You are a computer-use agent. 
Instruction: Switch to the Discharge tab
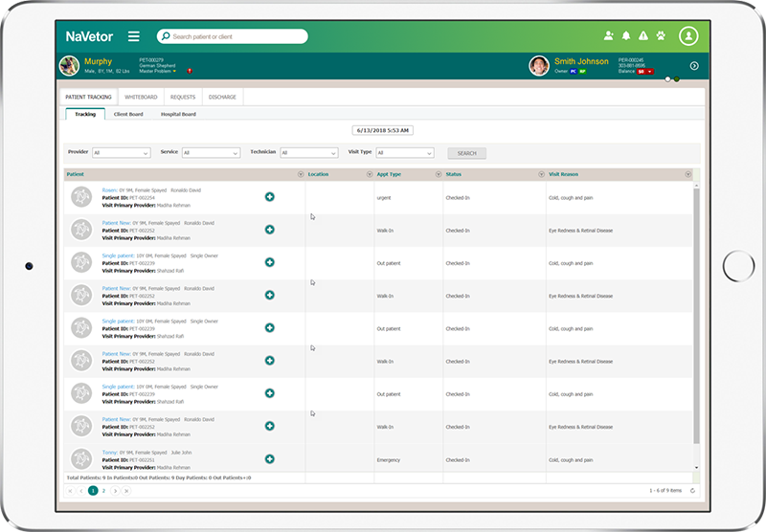[x=222, y=98]
